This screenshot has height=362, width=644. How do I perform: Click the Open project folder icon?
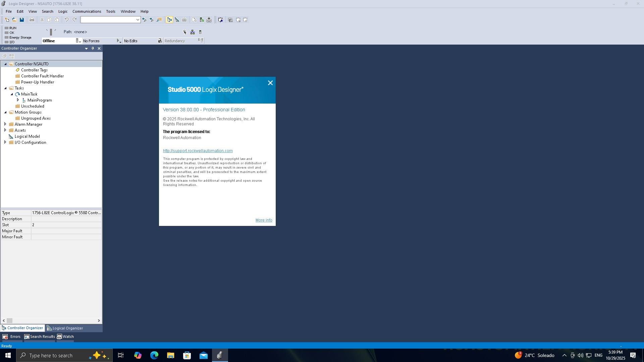click(14, 20)
